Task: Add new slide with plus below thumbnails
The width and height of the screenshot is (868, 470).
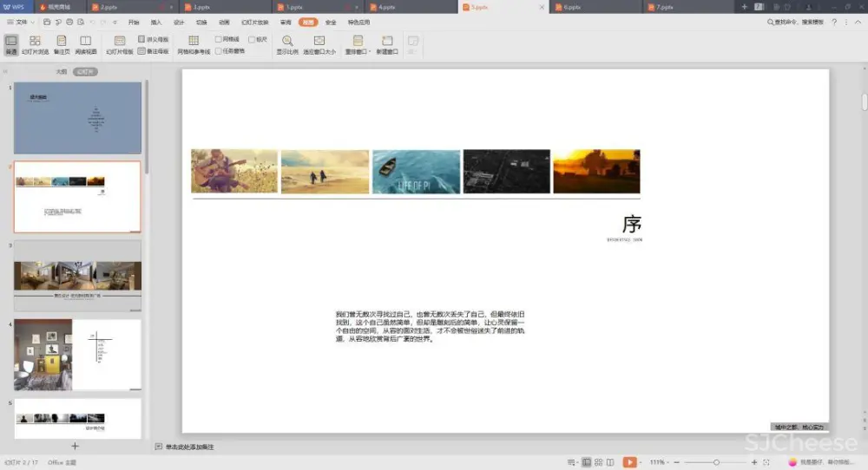Action: click(76, 446)
